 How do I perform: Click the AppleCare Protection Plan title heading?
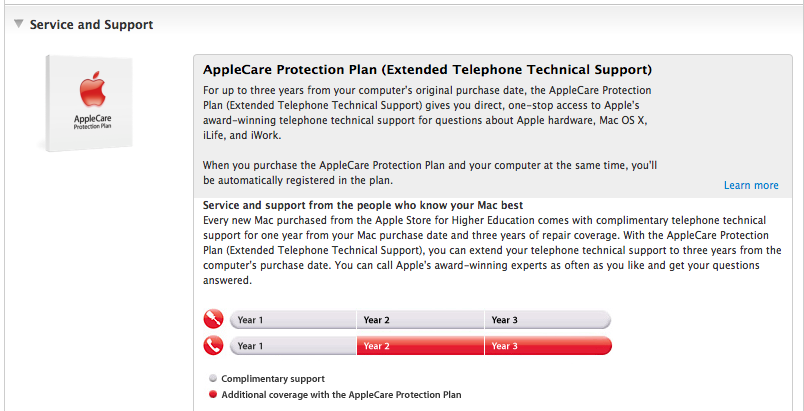pyautogui.click(x=428, y=69)
